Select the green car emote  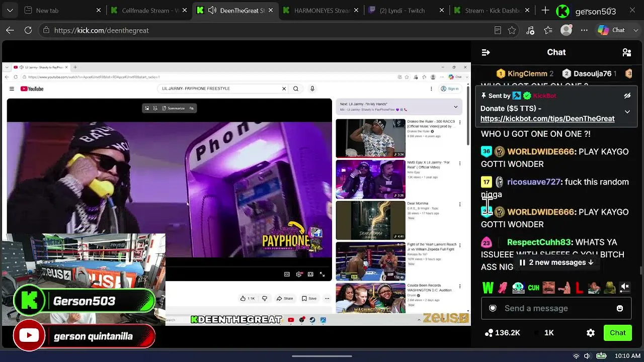click(x=518, y=288)
